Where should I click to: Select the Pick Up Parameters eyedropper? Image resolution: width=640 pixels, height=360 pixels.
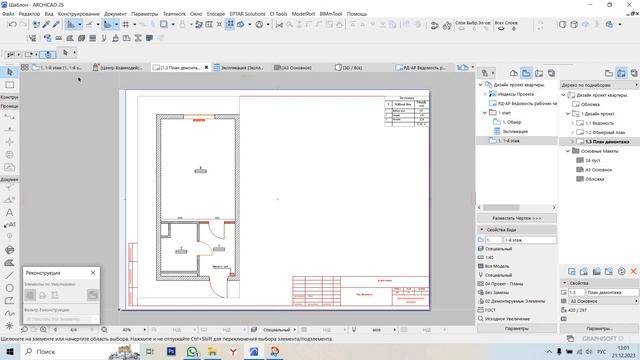(47, 25)
